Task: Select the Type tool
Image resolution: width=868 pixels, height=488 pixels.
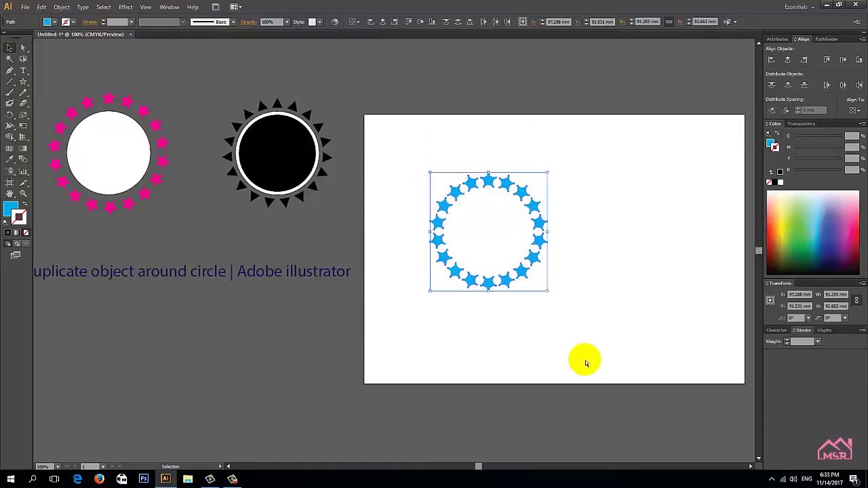Action: click(23, 70)
